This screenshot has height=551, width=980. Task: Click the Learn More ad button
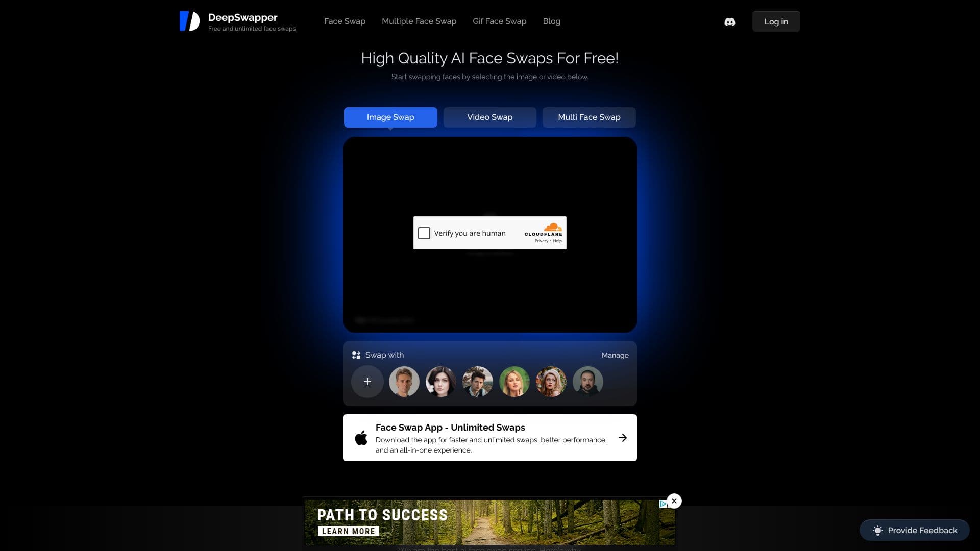point(349,531)
